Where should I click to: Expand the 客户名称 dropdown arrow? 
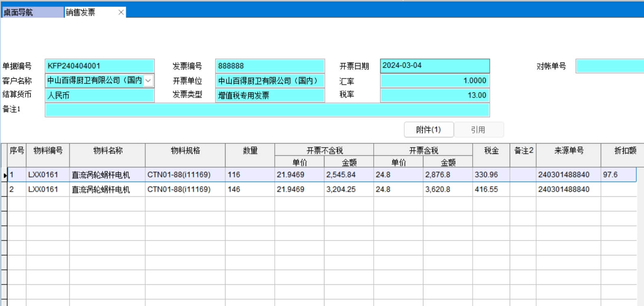click(x=148, y=81)
